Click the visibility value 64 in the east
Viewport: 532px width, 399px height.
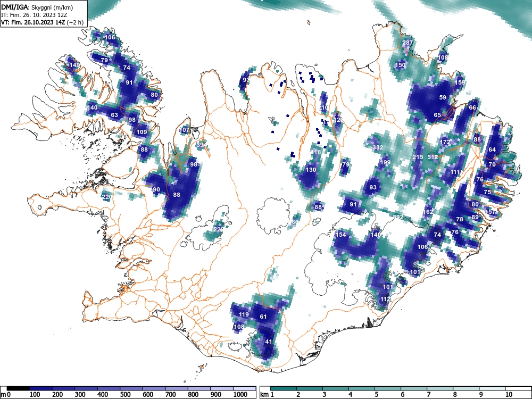pos(492,149)
